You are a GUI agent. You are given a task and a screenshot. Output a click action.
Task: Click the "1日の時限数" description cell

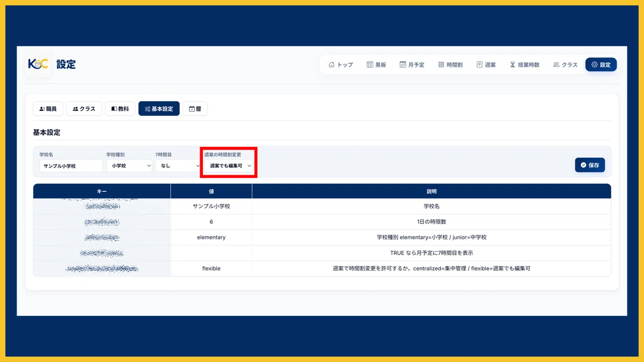[431, 221]
